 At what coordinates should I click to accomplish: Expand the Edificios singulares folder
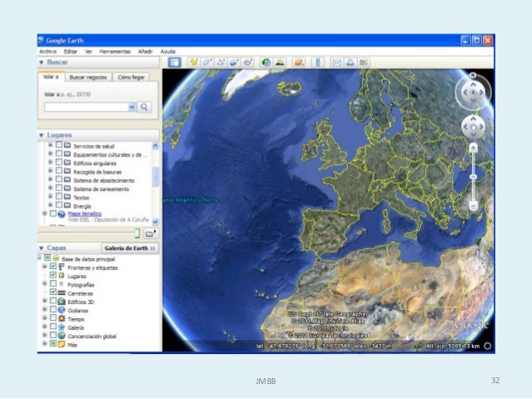click(x=51, y=162)
